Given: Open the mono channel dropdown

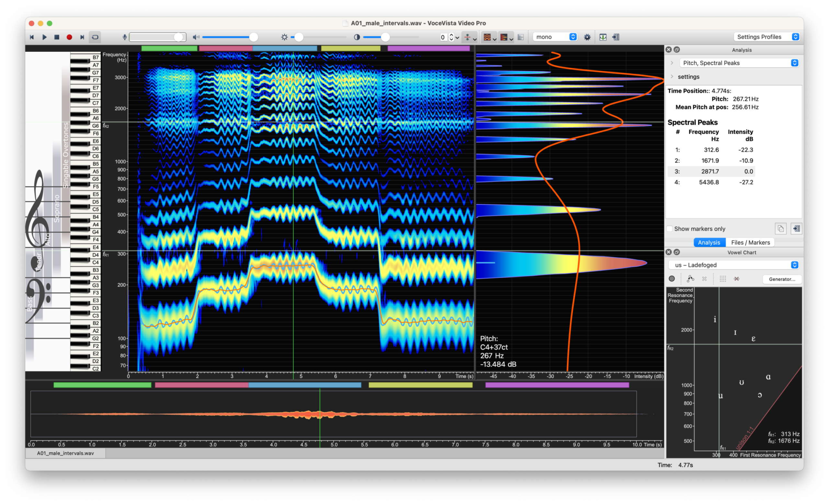Looking at the screenshot, I should (555, 37).
